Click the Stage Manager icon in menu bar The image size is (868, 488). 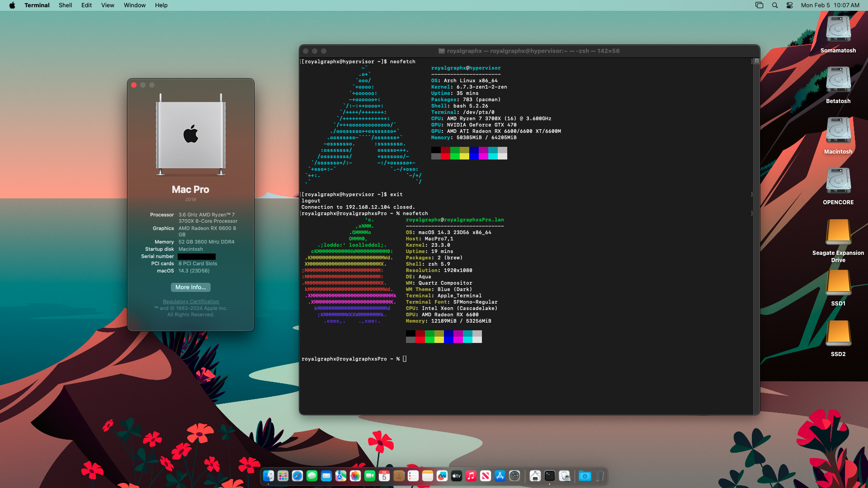coord(759,5)
